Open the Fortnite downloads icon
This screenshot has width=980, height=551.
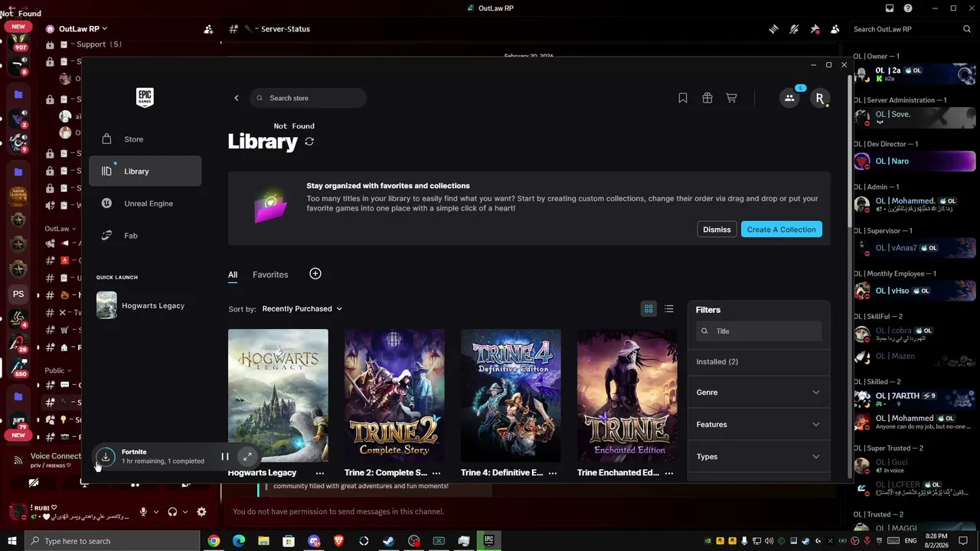point(106,457)
